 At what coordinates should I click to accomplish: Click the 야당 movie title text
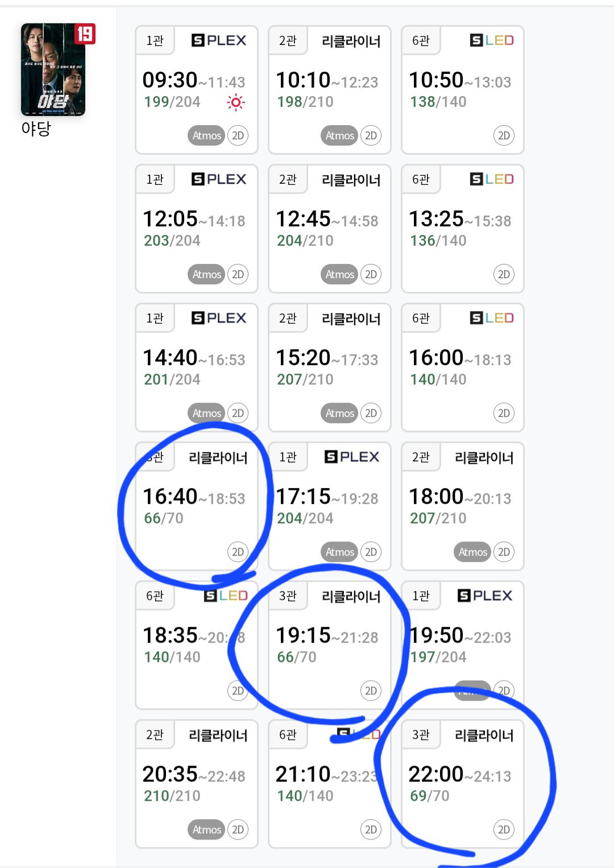(36, 129)
